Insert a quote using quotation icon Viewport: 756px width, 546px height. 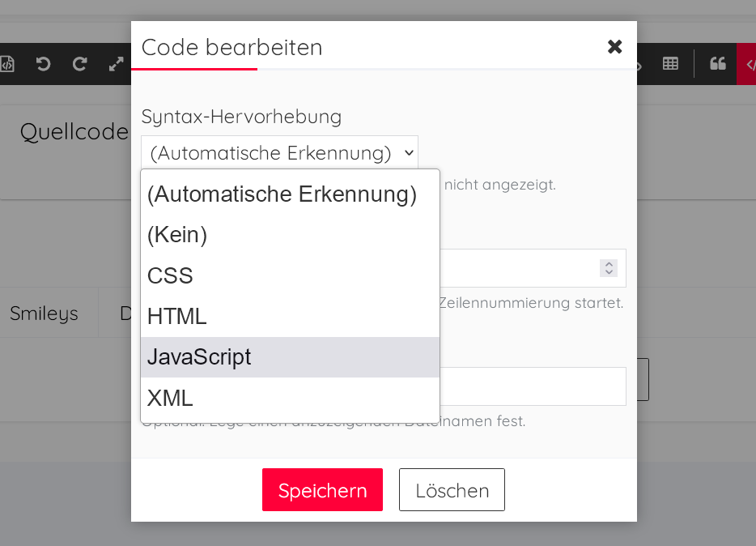(717, 64)
